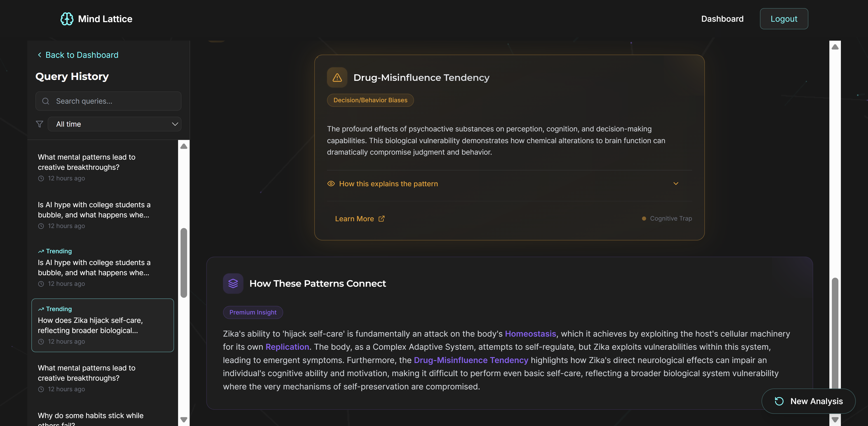Click '12 hours ago' under the Zika query

pyautogui.click(x=66, y=342)
